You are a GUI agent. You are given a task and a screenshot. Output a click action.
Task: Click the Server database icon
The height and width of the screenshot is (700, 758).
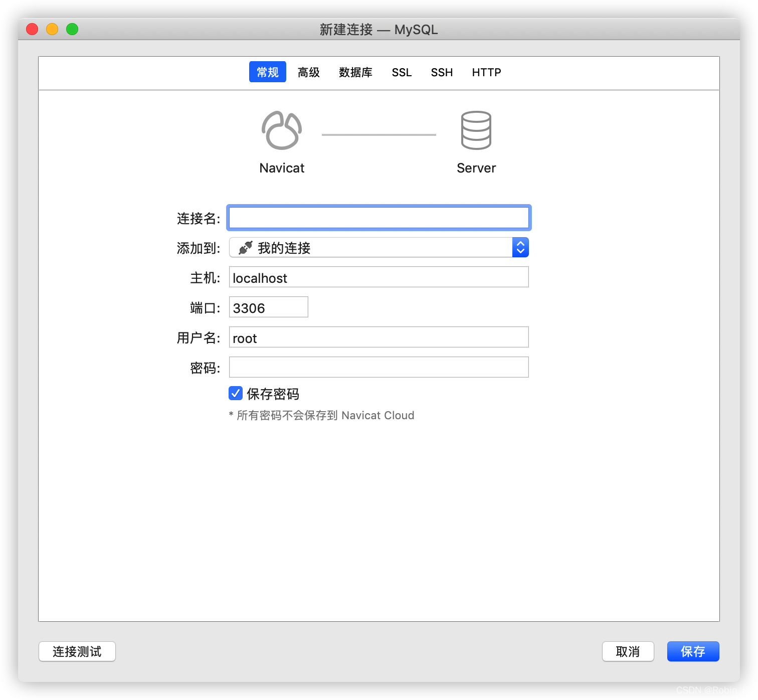476,130
